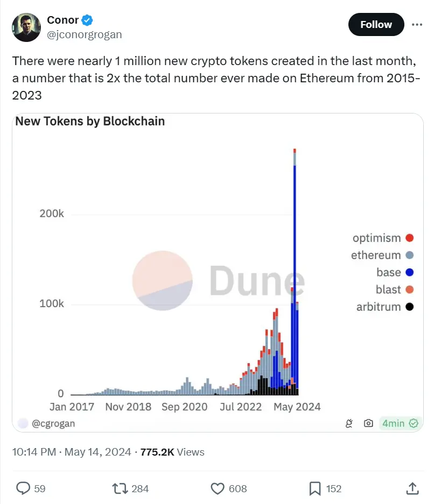Follow @jconorgrogan
Image resolution: width=434 pixels, height=504 pixels.
(x=376, y=24)
